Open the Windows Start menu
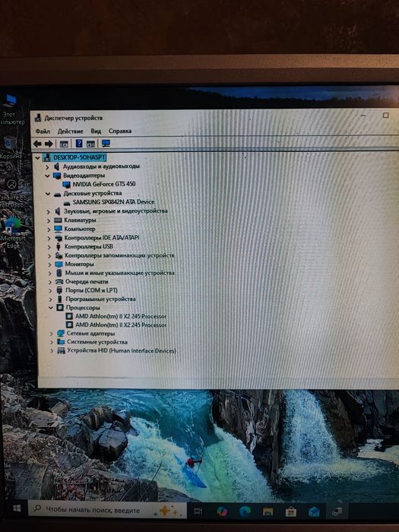Image resolution: width=399 pixels, height=532 pixels. tap(16, 508)
